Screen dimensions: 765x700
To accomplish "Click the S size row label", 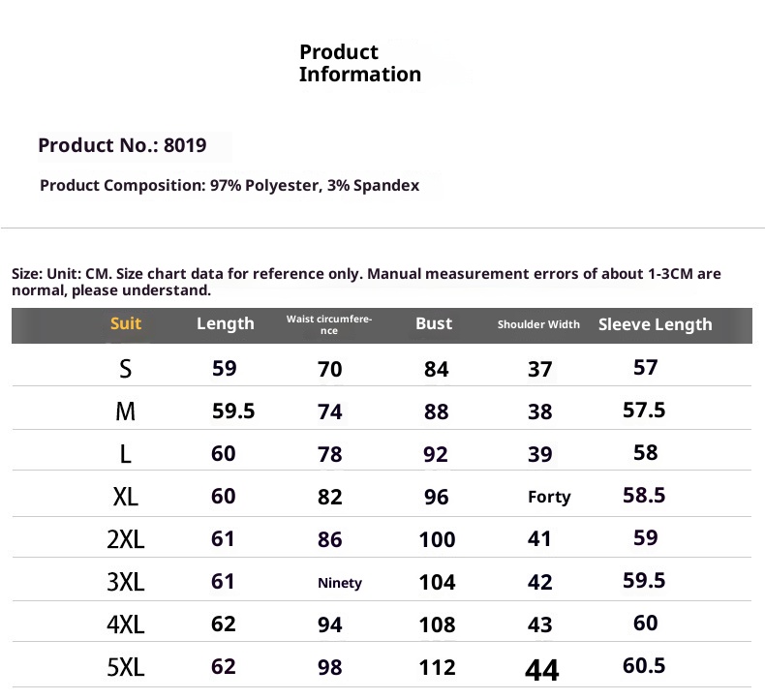I will pyautogui.click(x=126, y=369).
